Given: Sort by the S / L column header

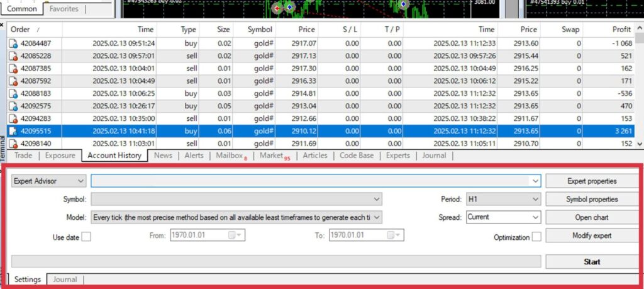Looking at the screenshot, I should pyautogui.click(x=339, y=30).
